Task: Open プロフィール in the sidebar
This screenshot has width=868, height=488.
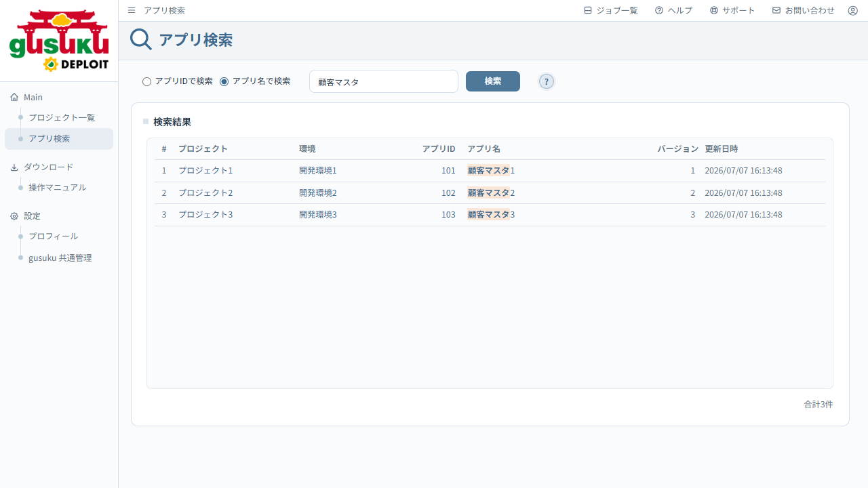Action: 53,236
